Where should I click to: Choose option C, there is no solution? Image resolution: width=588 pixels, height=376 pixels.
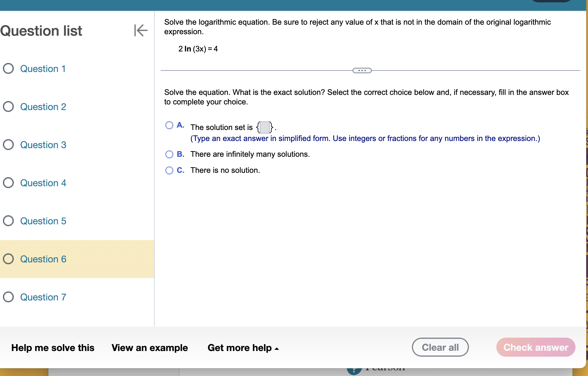coord(169,170)
